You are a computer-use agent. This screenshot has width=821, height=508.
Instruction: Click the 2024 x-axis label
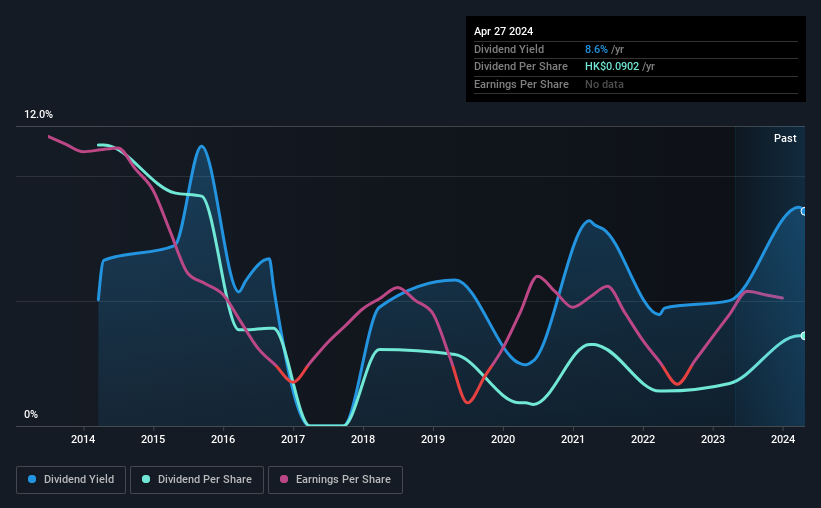click(783, 439)
